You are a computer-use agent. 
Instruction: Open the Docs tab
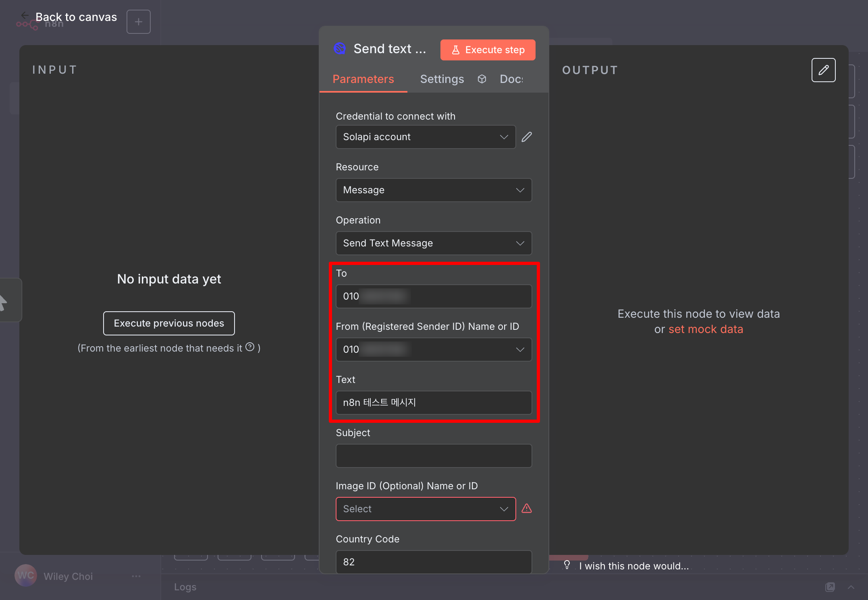tap(511, 79)
